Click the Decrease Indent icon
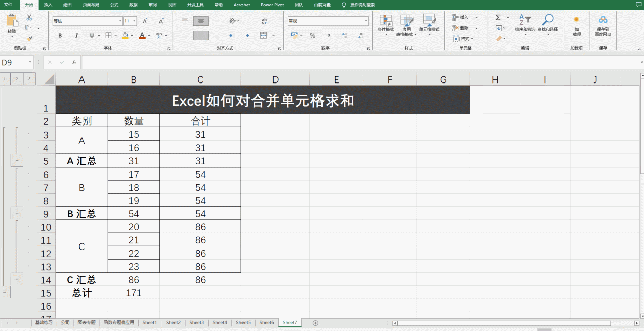 232,36
